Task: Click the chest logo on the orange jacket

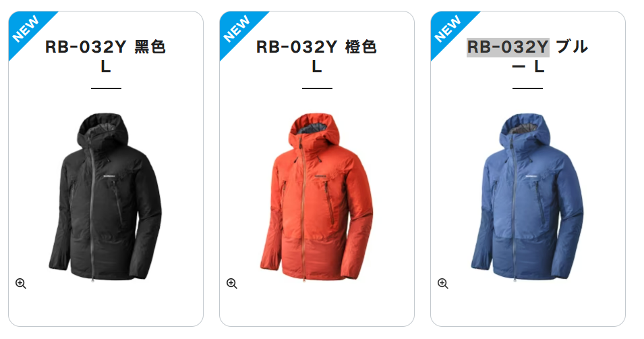Action: point(320,176)
